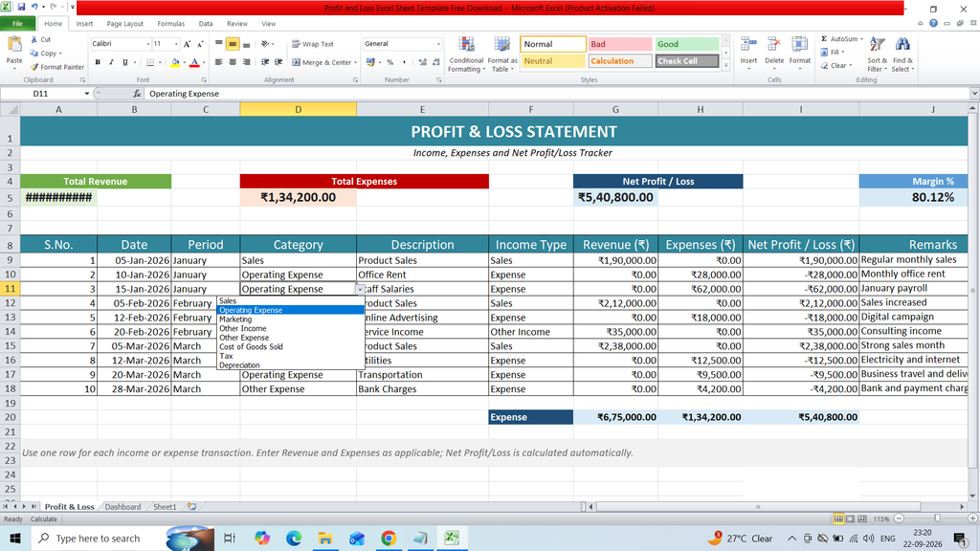Open Sort & Filter menu

click(877, 55)
